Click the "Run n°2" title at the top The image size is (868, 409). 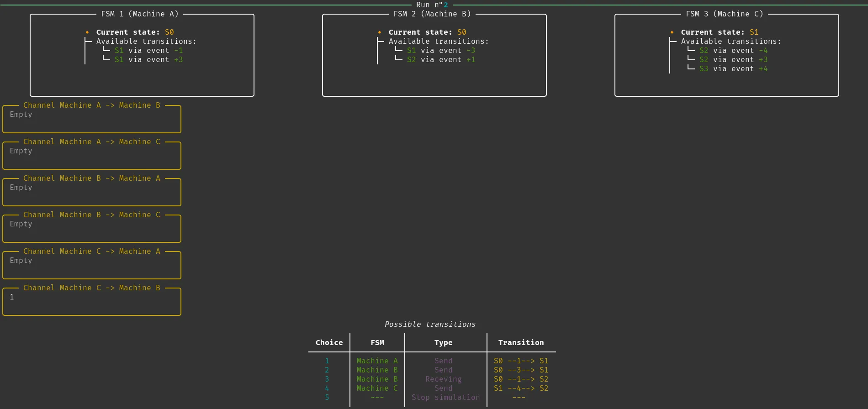click(x=432, y=5)
